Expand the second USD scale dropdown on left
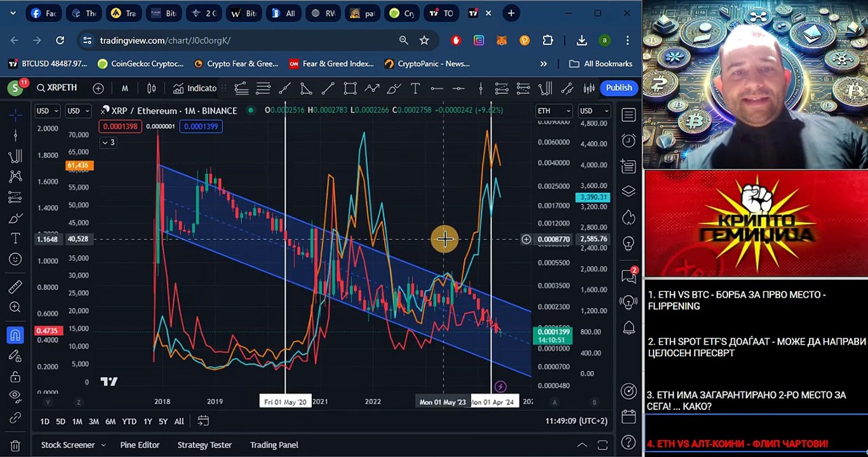Viewport: 868px width, 457px height. tap(79, 110)
